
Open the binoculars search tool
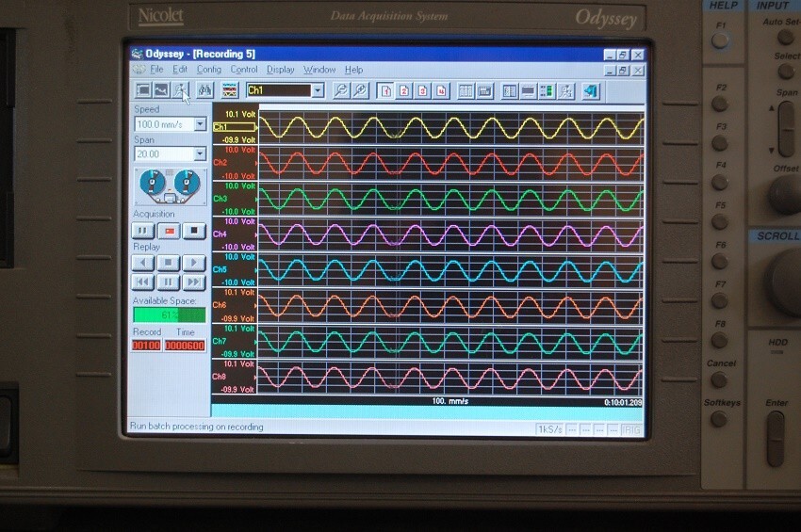204,91
